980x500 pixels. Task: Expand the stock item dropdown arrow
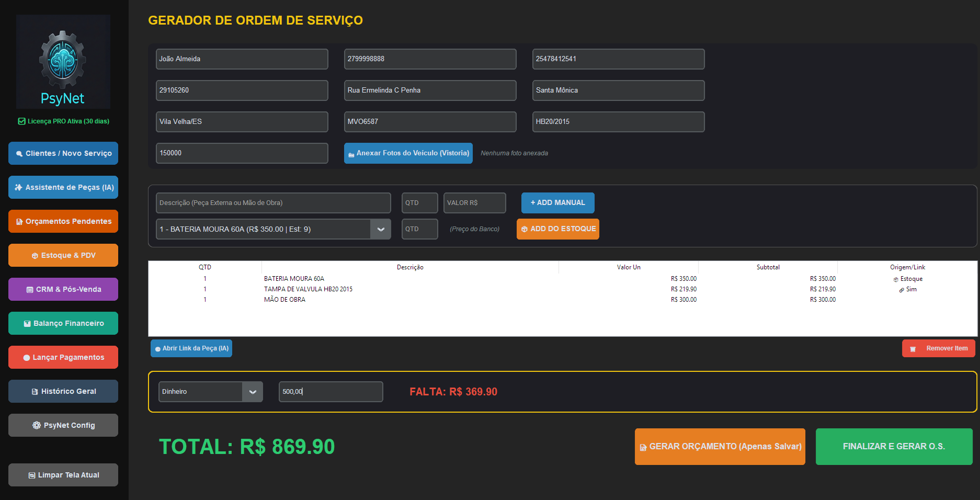[x=381, y=229]
